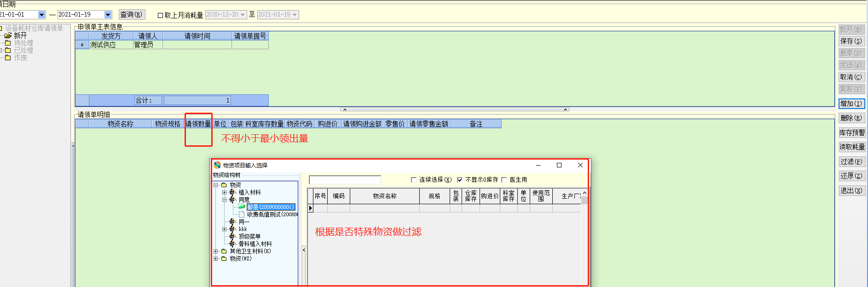Click the 读取耗量 read consumption button
868x287 pixels.
pos(852,147)
